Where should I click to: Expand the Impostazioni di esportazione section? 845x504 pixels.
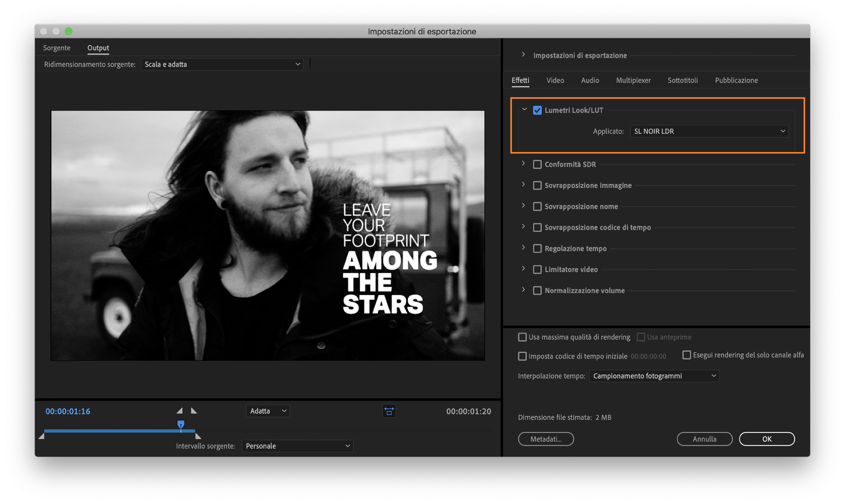pyautogui.click(x=523, y=55)
